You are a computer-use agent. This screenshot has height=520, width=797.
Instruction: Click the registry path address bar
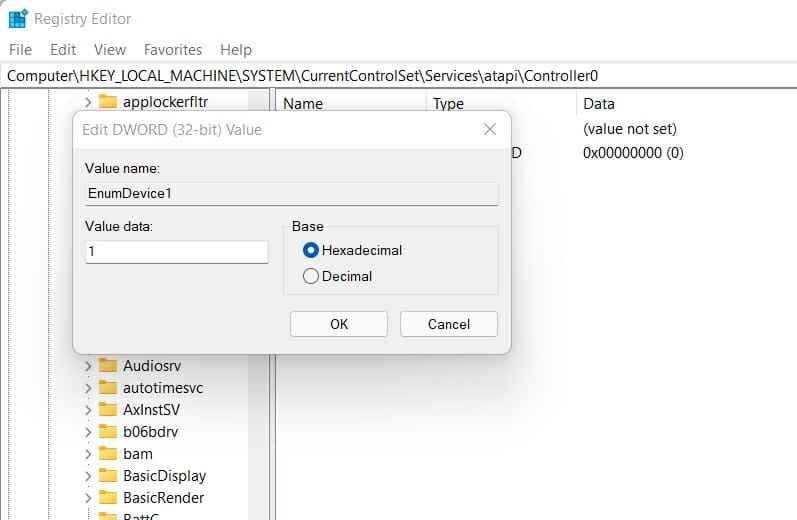pyautogui.click(x=398, y=76)
